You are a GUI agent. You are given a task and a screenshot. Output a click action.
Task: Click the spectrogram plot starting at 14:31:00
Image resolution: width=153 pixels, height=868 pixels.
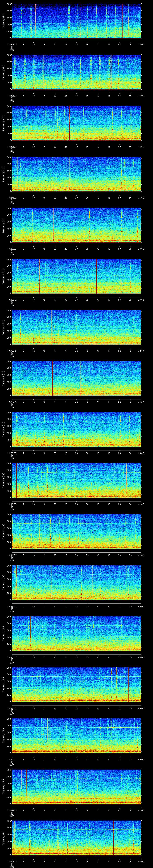[77, 21]
